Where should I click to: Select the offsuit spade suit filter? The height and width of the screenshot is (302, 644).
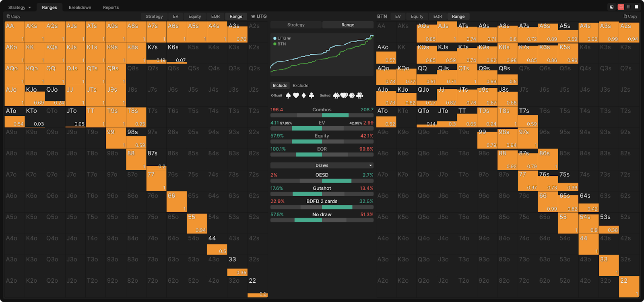pos(288,95)
